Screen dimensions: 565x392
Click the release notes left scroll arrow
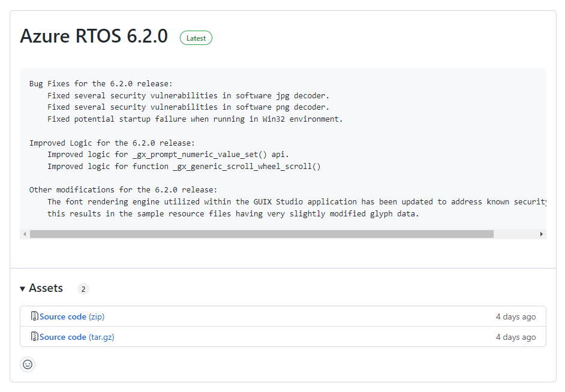(25, 234)
